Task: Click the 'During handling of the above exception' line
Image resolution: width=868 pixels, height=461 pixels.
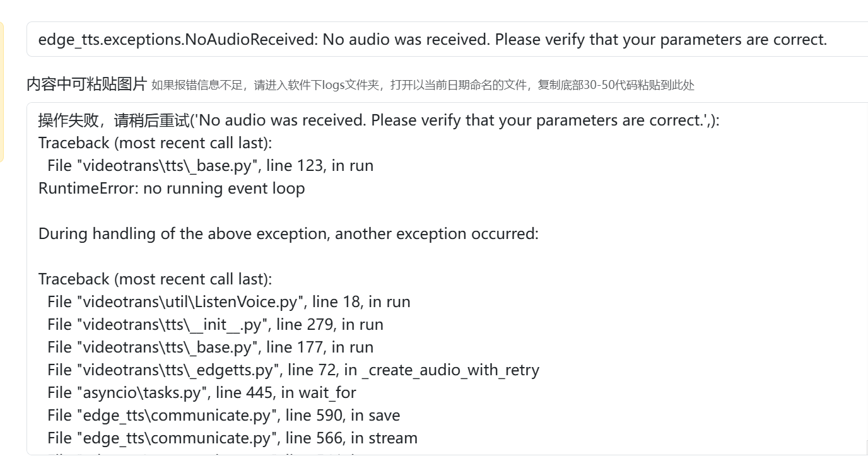Action: coord(288,234)
